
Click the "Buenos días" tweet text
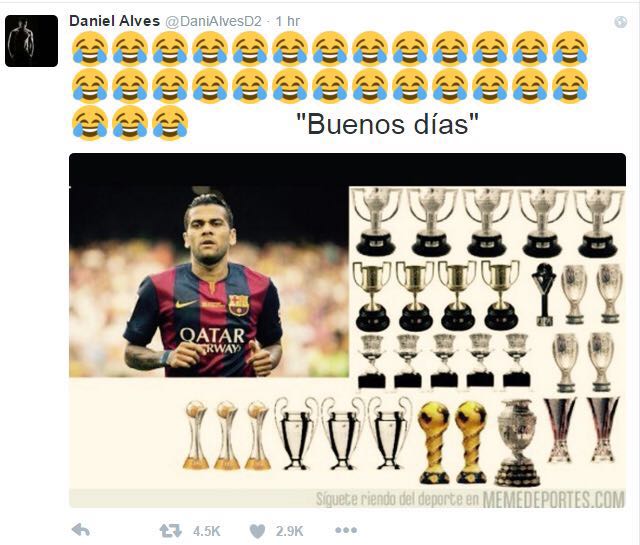tap(387, 124)
